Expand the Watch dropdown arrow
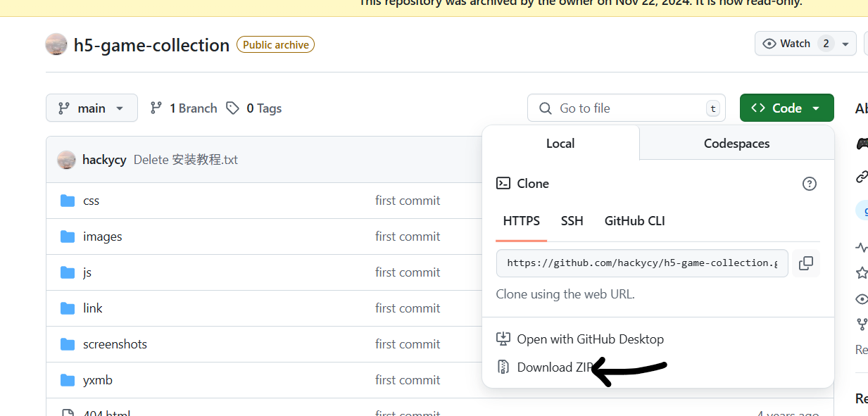868x416 pixels. click(x=845, y=44)
